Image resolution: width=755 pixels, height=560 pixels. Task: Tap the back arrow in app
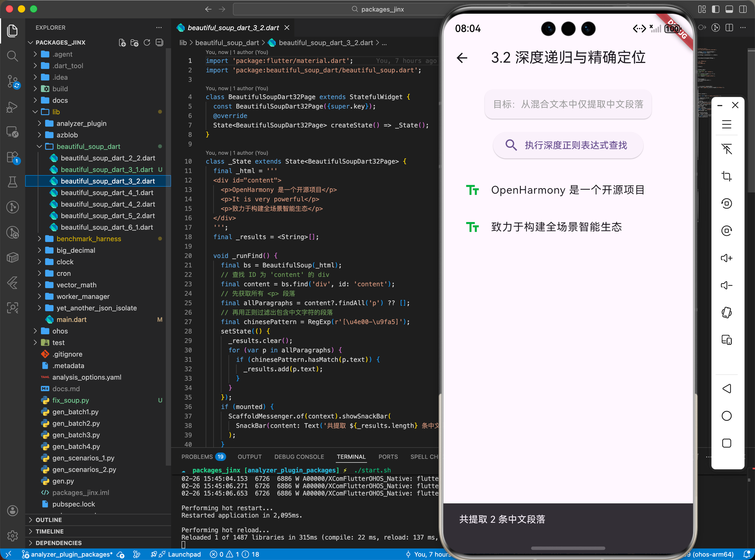[x=462, y=58]
